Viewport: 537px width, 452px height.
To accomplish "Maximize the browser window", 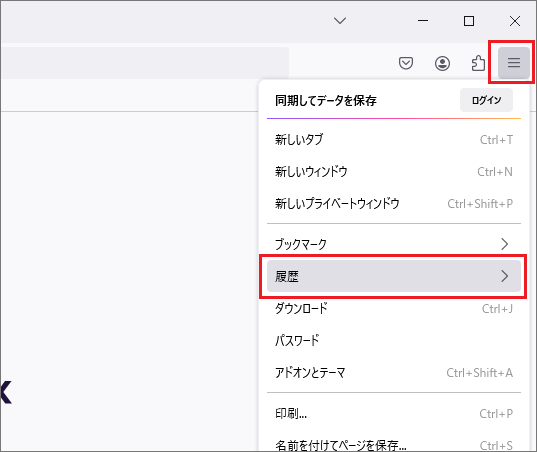I will [x=469, y=21].
